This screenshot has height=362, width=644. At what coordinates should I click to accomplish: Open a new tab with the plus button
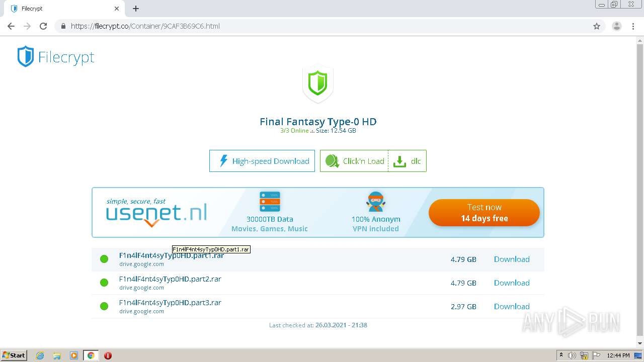[x=136, y=9]
